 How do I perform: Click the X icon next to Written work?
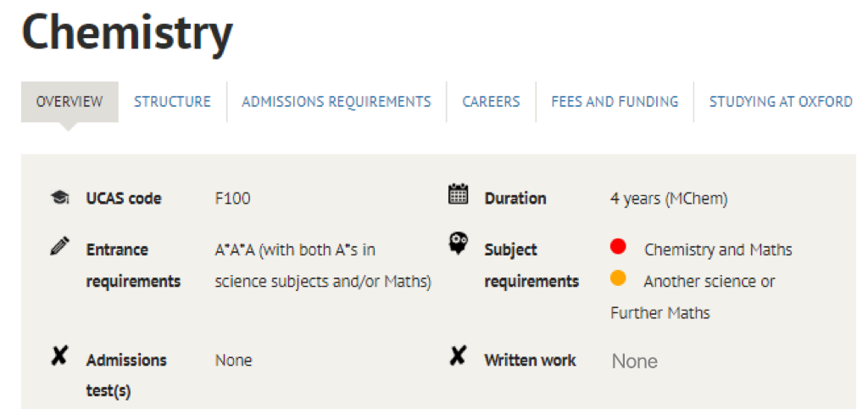pyautogui.click(x=457, y=356)
